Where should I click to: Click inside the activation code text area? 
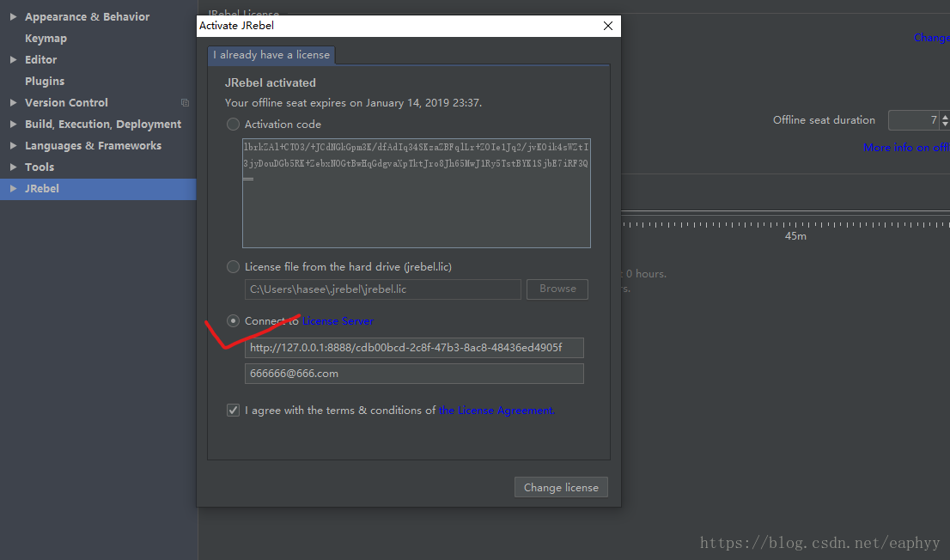coord(417,192)
